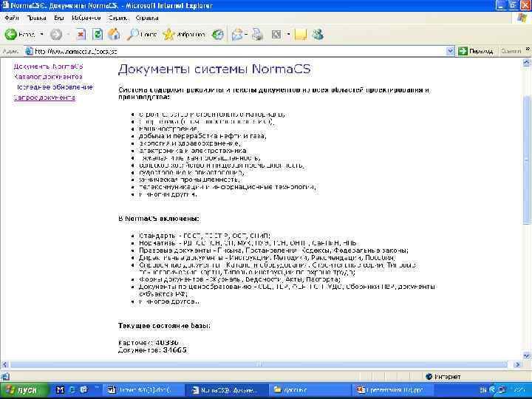This screenshot has height=399, width=532.
Task: Click the M quick launch icon
Action: point(60,390)
